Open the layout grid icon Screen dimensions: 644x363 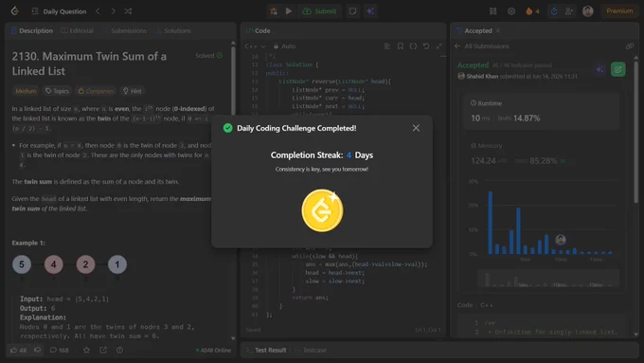(x=492, y=11)
